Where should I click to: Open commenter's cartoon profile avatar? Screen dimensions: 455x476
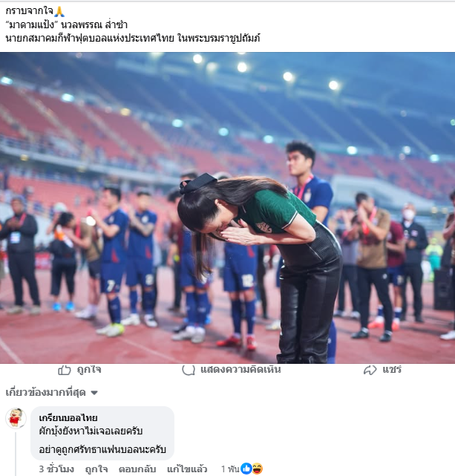click(x=16, y=418)
